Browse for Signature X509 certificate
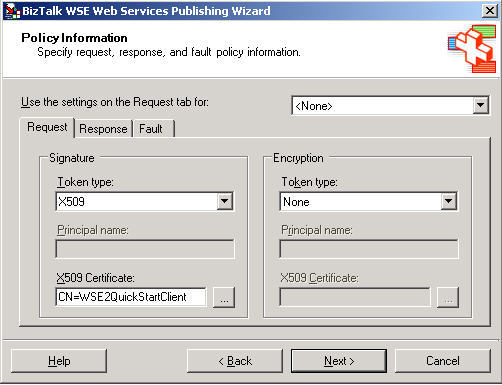 tap(224, 297)
